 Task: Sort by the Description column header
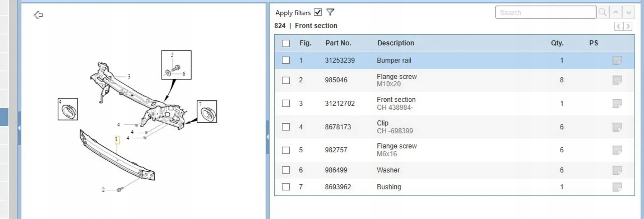[396, 43]
